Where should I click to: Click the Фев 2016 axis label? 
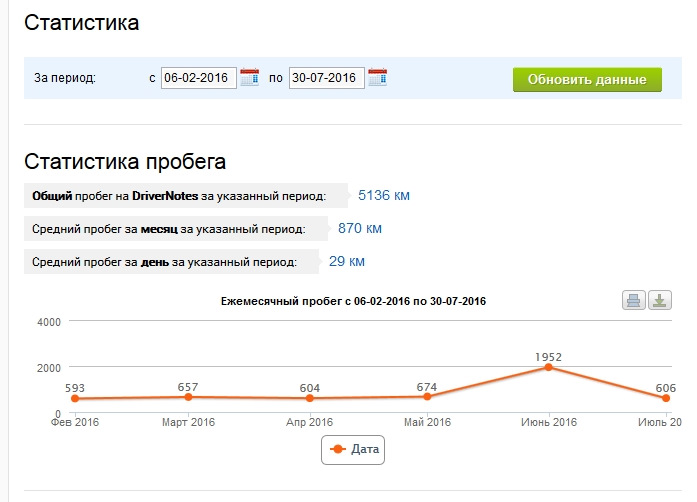click(75, 422)
